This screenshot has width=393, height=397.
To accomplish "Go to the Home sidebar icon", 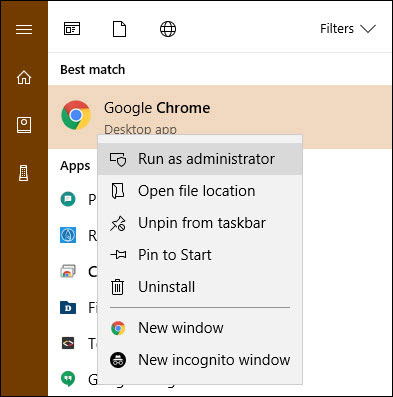I will (24, 77).
